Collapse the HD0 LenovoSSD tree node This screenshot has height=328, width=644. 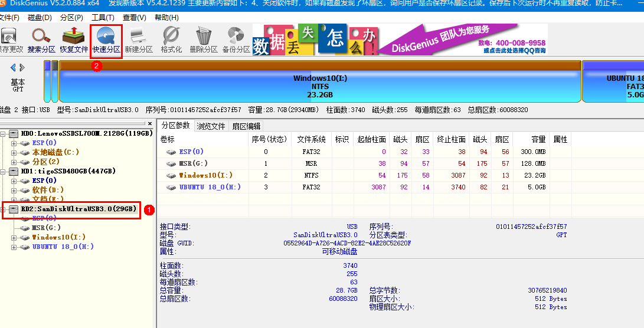(x=4, y=134)
